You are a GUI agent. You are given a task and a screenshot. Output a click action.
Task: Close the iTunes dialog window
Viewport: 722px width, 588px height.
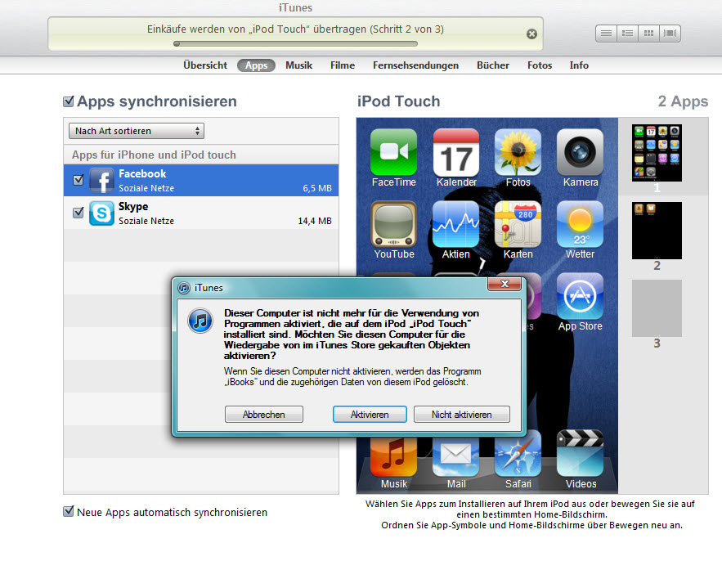click(x=505, y=284)
